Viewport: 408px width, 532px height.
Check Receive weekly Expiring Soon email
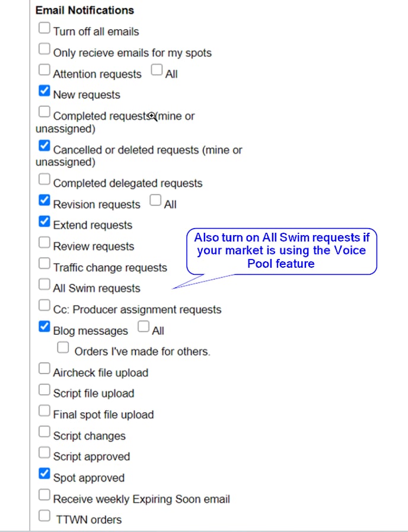coord(44,495)
